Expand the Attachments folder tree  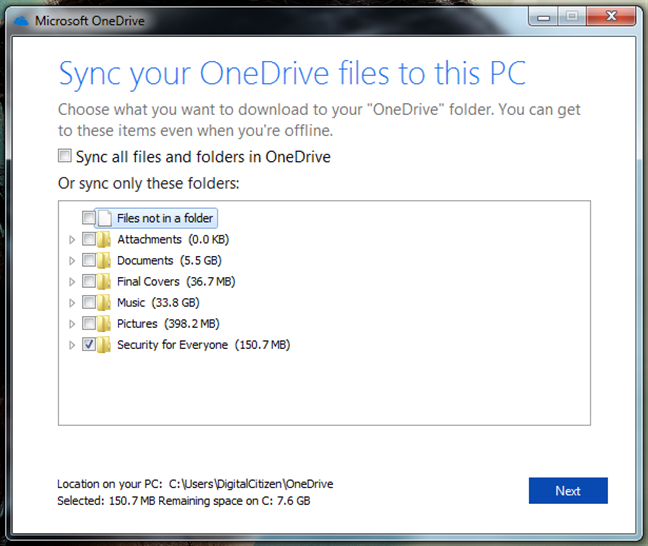(x=72, y=240)
